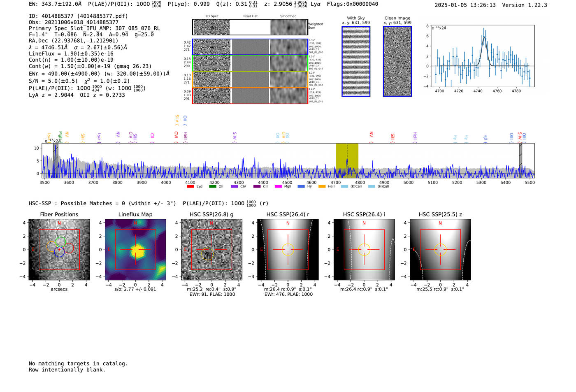Click the RA,Dec coordinates line

point(74,41)
